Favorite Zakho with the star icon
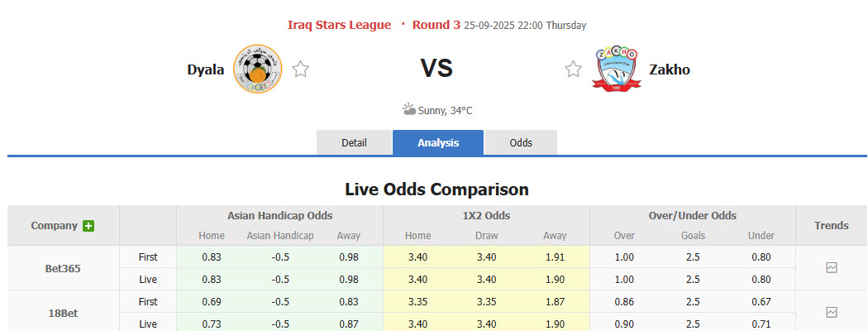The height and width of the screenshot is (331, 868). click(x=573, y=70)
